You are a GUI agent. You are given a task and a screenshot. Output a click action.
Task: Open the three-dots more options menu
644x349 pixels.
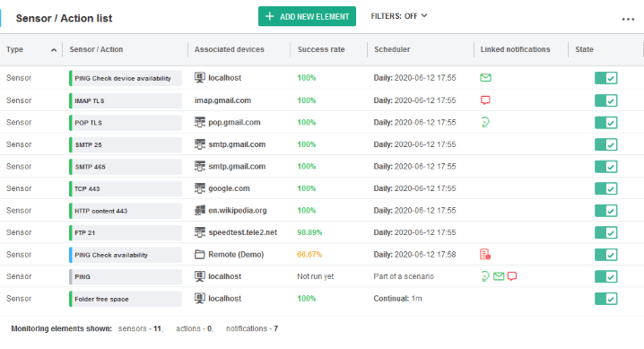point(628,20)
